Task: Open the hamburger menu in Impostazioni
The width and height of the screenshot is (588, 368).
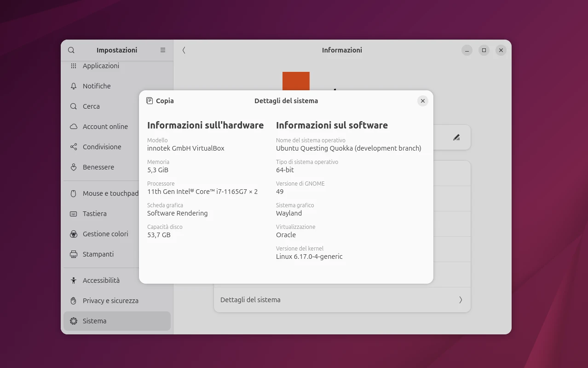Action: [162, 50]
